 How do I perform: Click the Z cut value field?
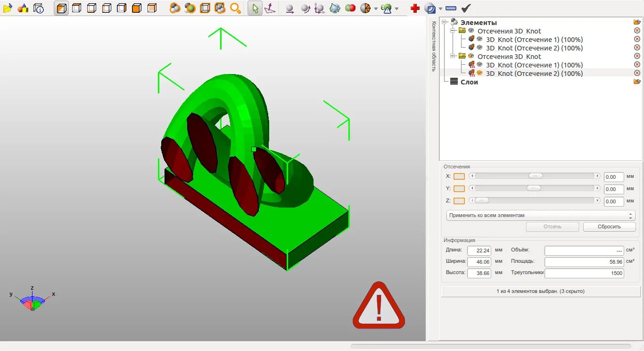point(613,201)
